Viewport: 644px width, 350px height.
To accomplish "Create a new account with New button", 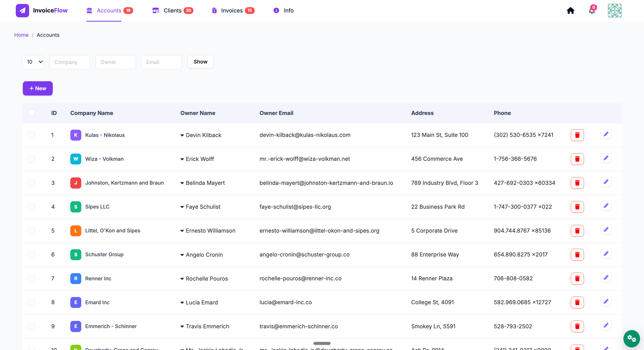I will coord(38,88).
